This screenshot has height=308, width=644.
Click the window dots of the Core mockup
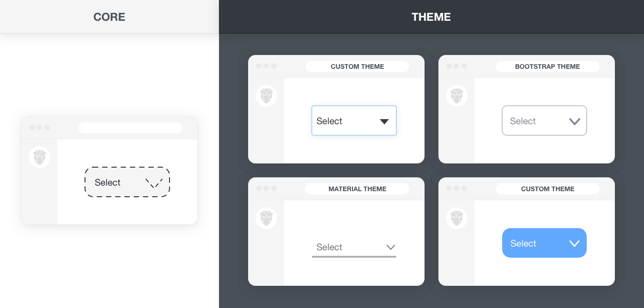(39, 127)
